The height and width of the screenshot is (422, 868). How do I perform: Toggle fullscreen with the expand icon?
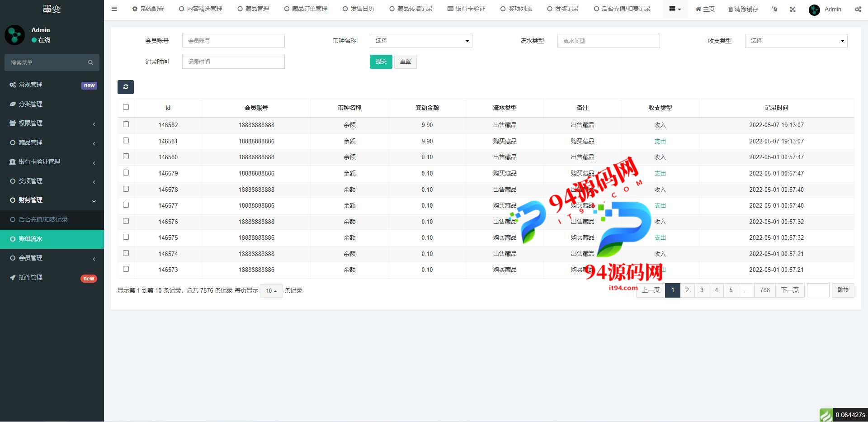(x=793, y=9)
